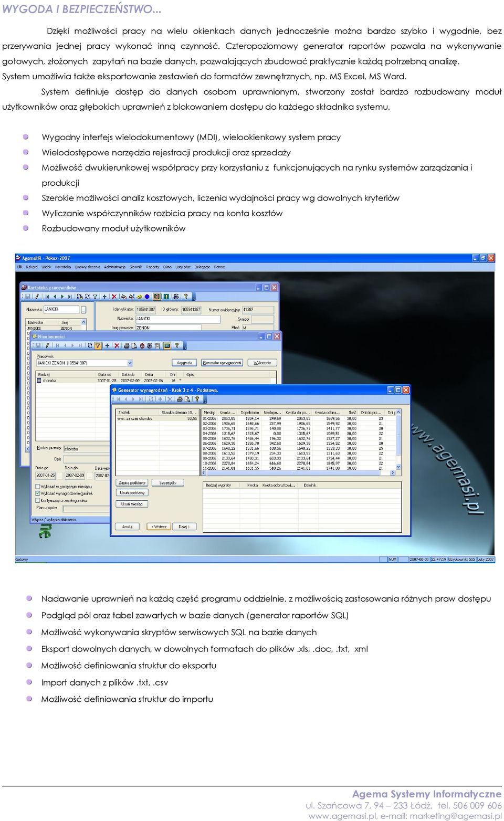Open the Delegacje menu
The height and width of the screenshot is (821, 504).
pos(202,267)
